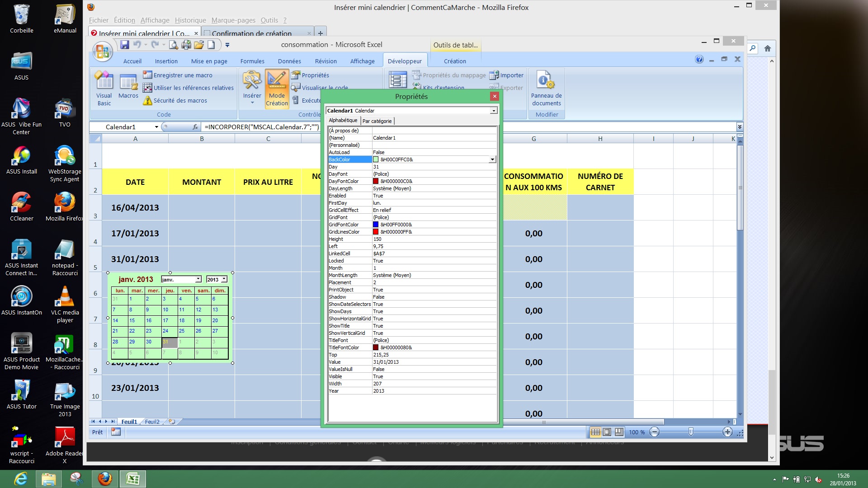Select the LinkedCell property value $A$7
This screenshot has height=488, width=868.
tap(434, 253)
